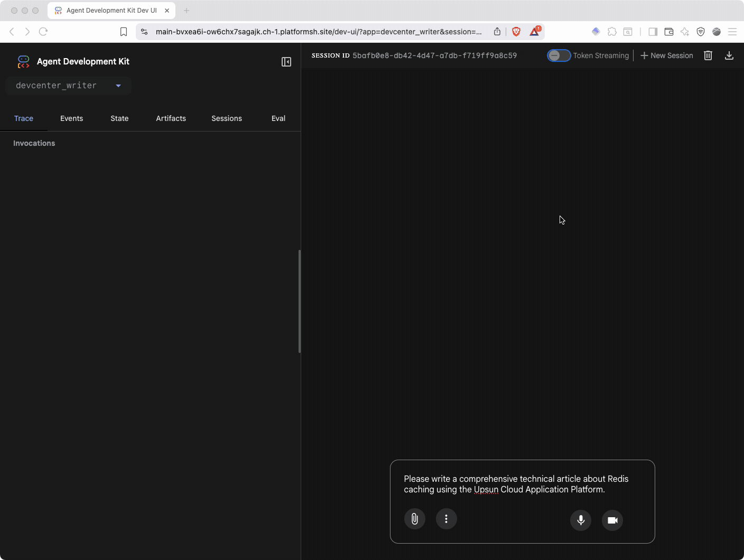
Task: Open the Brave VPN shield icon
Action: [x=701, y=32]
